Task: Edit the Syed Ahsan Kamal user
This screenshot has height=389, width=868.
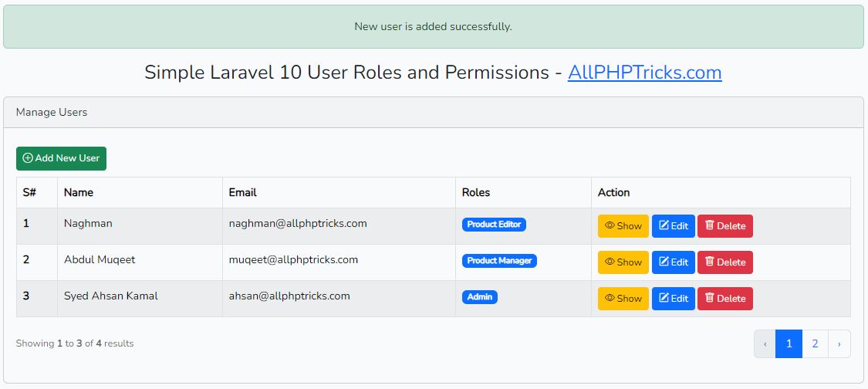Action: pos(673,299)
